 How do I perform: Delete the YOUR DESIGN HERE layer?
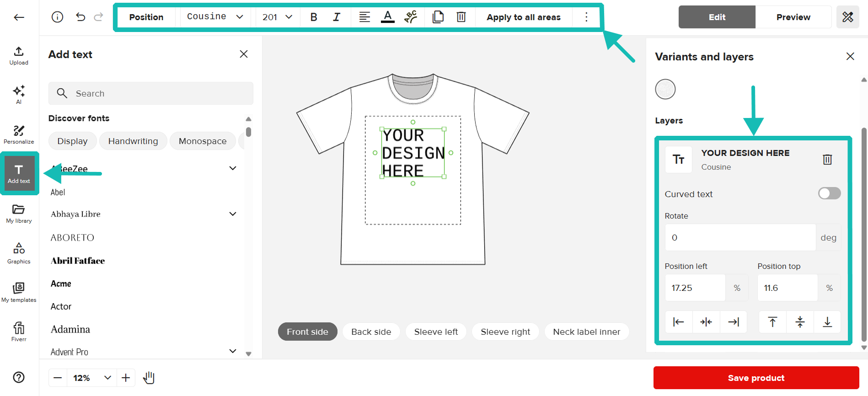(x=827, y=159)
